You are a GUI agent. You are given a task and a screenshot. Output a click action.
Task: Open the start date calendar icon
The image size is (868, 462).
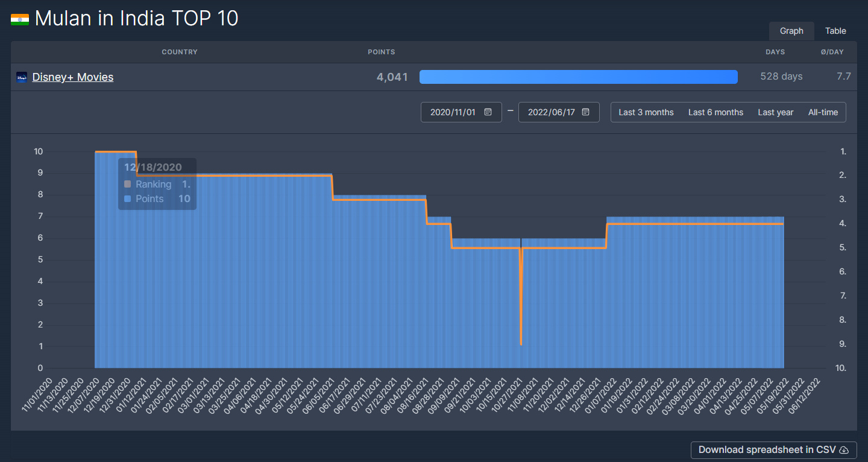click(x=488, y=112)
